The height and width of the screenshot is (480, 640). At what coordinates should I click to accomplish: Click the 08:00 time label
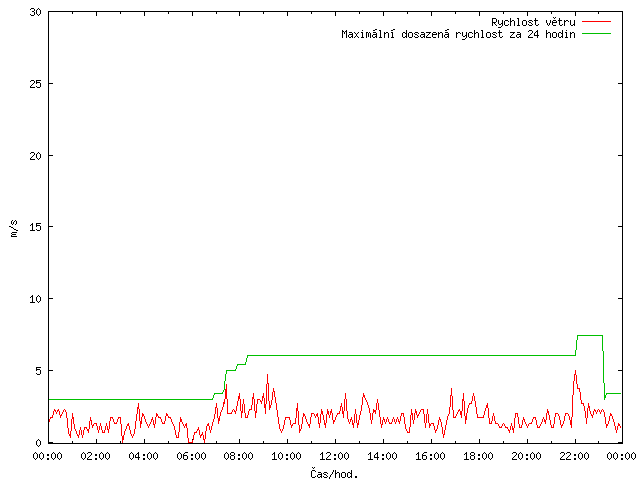[239, 456]
